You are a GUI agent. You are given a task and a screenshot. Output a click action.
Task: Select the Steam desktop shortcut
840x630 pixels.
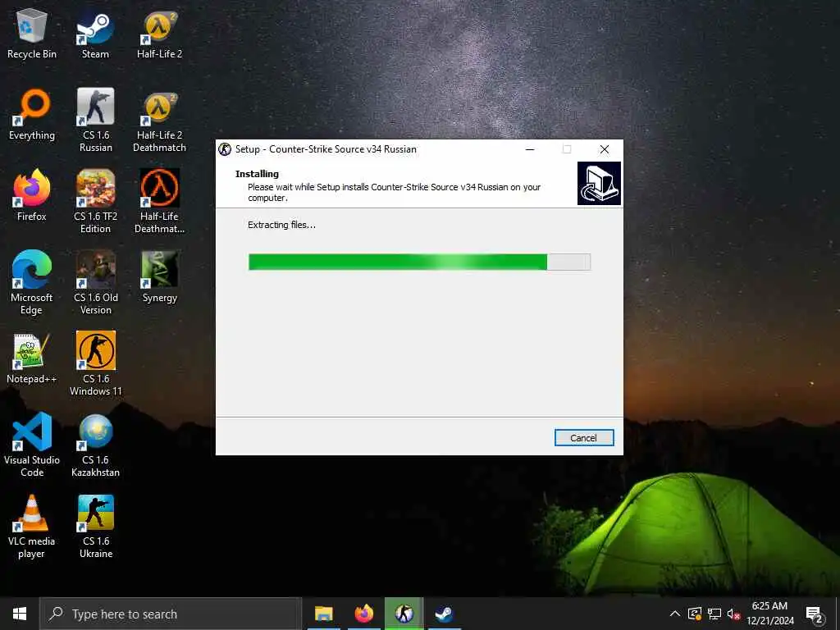tap(95, 33)
